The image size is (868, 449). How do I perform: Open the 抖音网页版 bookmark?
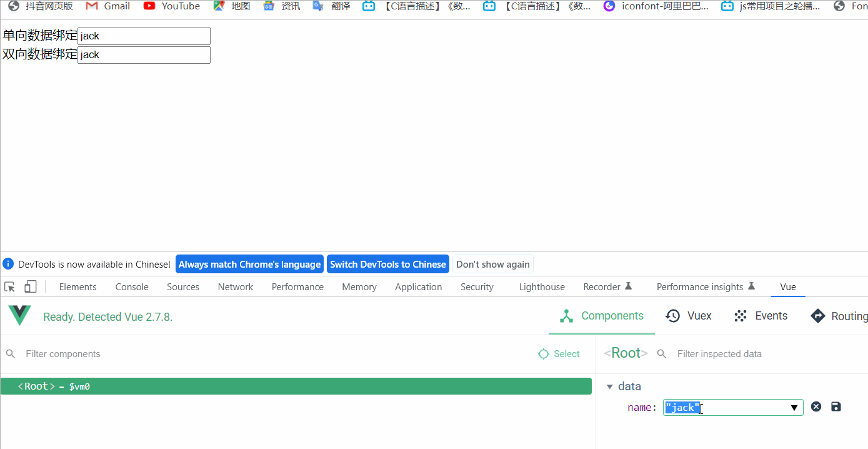point(40,6)
